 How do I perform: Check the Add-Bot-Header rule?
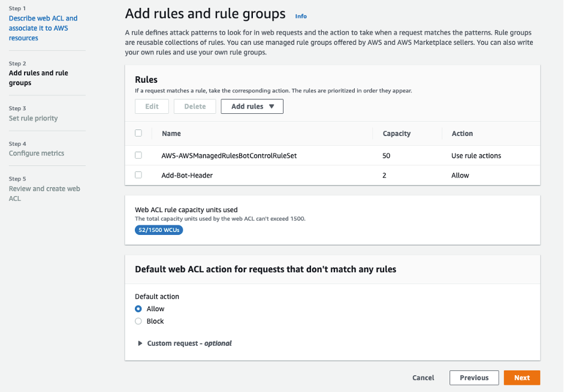(138, 174)
